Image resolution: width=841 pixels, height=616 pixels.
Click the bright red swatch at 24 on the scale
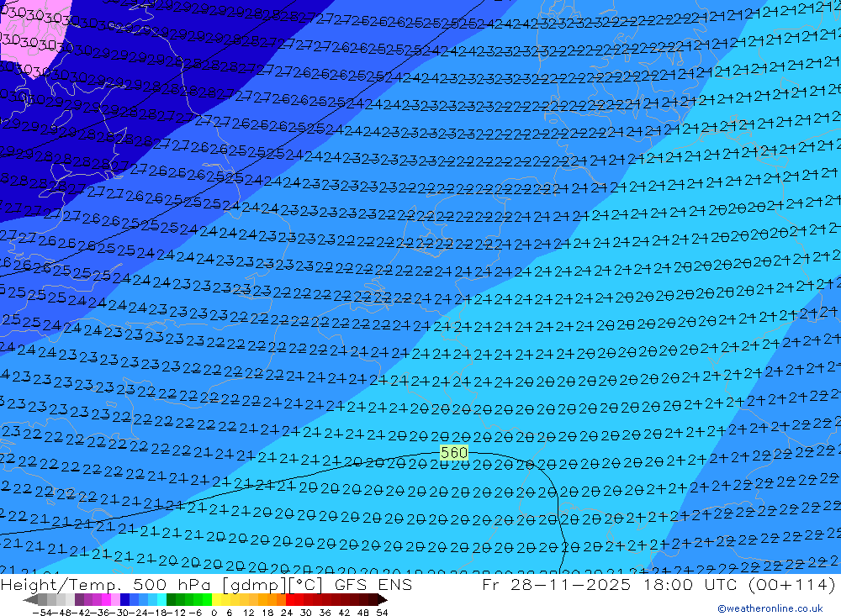(290, 600)
